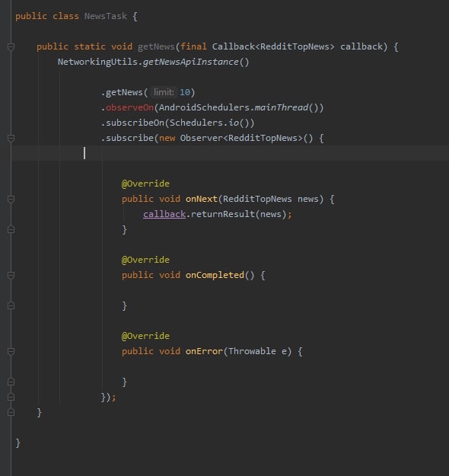Click the "new" keyword before Observer
The width and height of the screenshot is (449, 476).
[x=167, y=138]
